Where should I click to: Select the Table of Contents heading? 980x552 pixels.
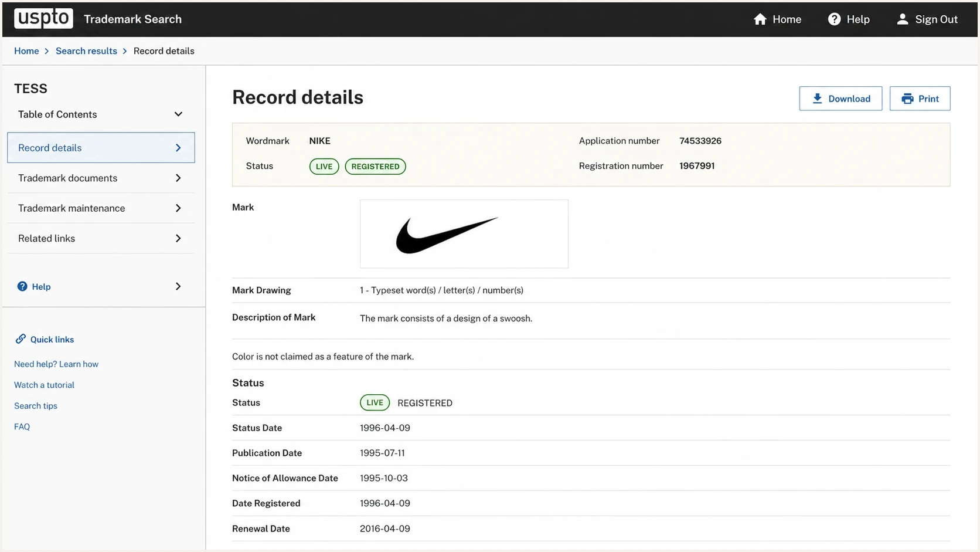[57, 114]
